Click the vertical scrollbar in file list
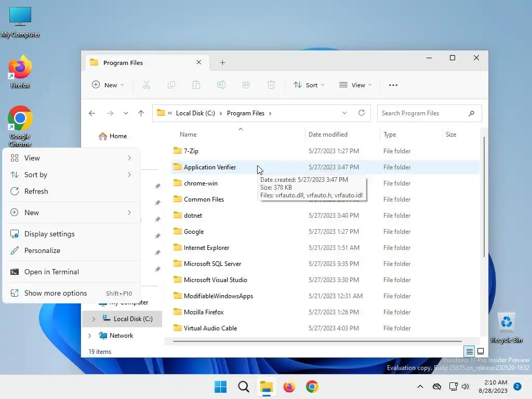Image resolution: width=532 pixels, height=399 pixels. 484,197
